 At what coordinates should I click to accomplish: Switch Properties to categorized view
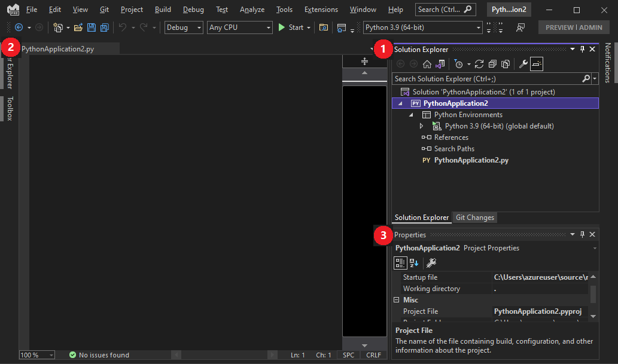click(400, 263)
